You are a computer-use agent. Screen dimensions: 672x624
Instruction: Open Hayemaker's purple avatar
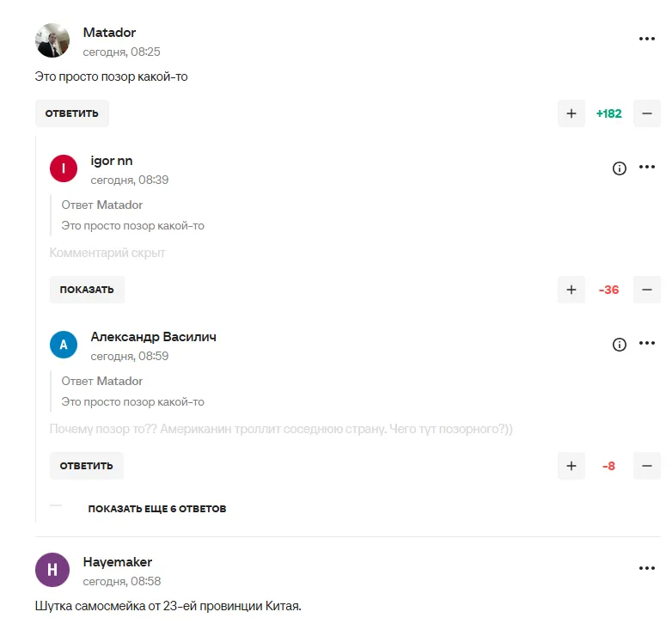52,570
